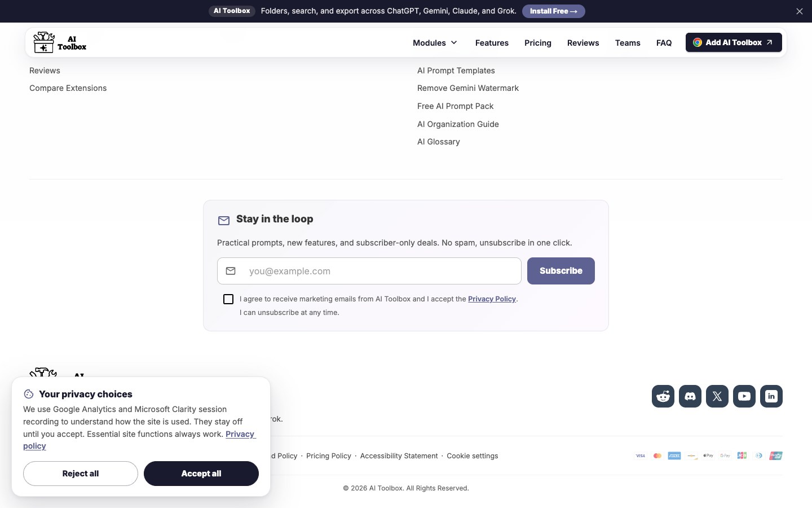812x508 pixels.
Task: Open the YouTube social link
Action: [744, 396]
